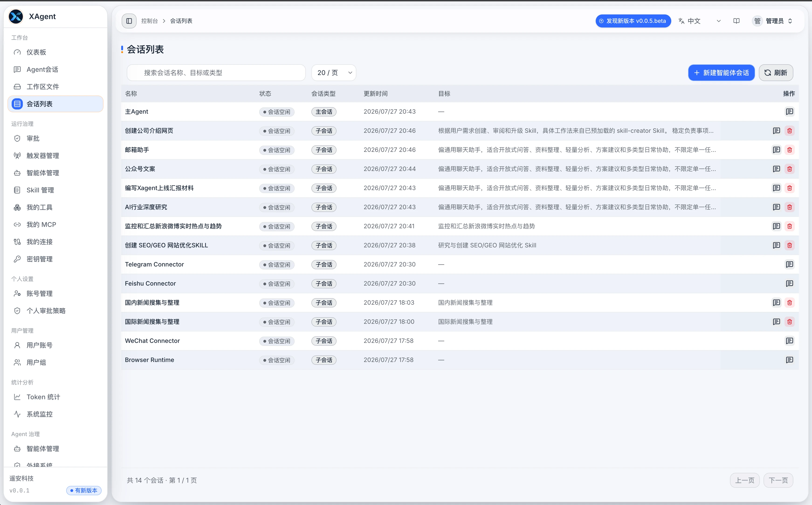Click the 主会话 type tag
The width and height of the screenshot is (812, 505).
[323, 112]
